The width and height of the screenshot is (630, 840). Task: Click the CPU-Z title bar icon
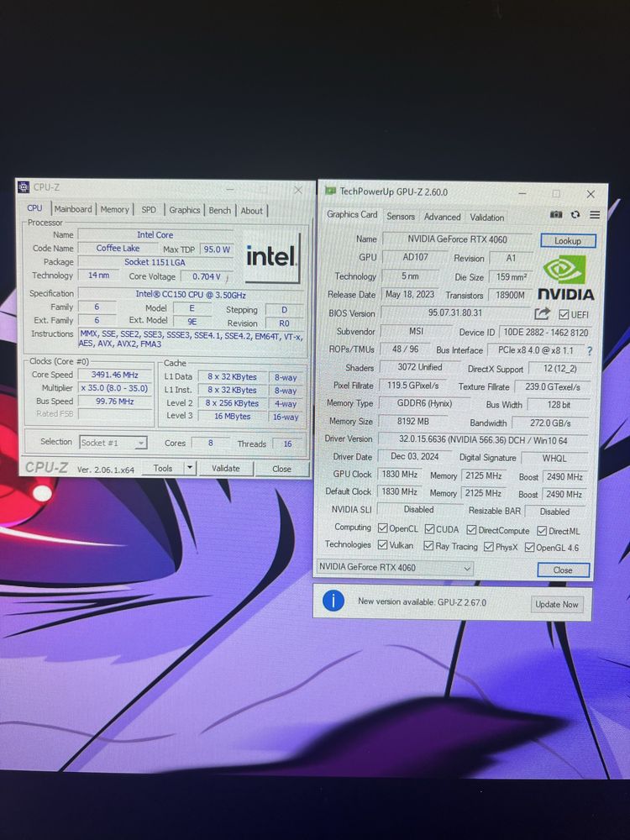pos(24,187)
